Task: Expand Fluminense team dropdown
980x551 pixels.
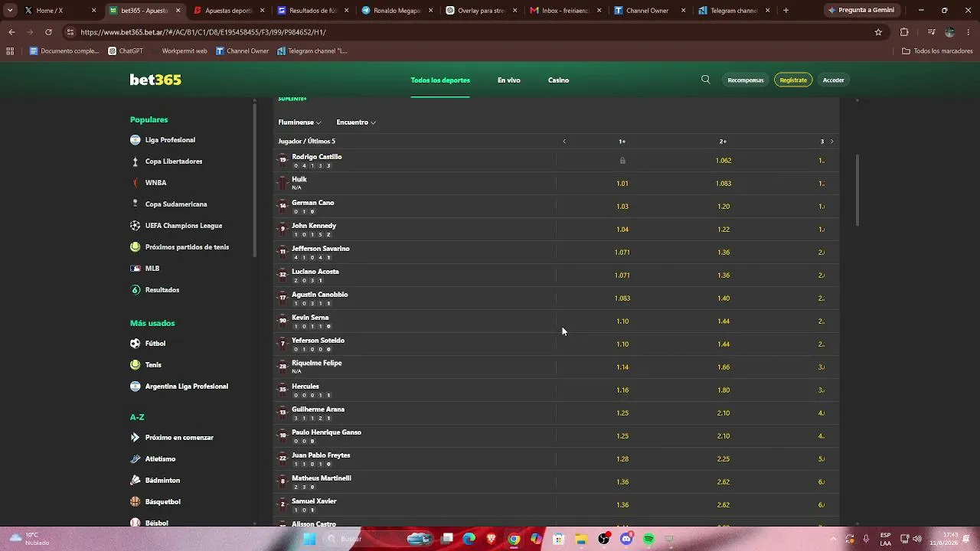Action: pyautogui.click(x=299, y=122)
